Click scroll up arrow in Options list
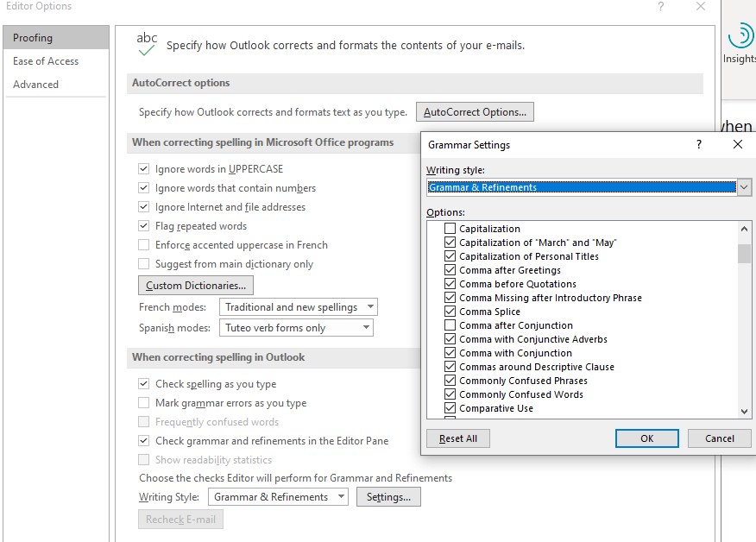The width and height of the screenshot is (756, 542). tap(745, 229)
